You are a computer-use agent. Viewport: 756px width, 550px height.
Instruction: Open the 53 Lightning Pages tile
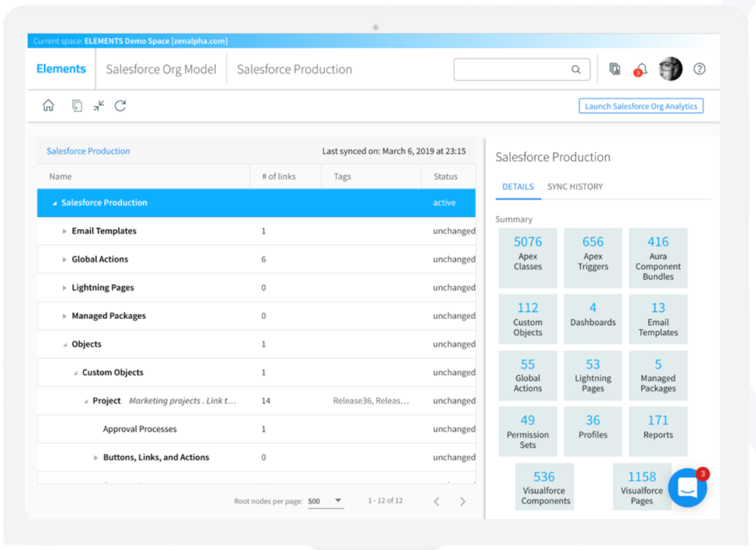click(x=593, y=375)
